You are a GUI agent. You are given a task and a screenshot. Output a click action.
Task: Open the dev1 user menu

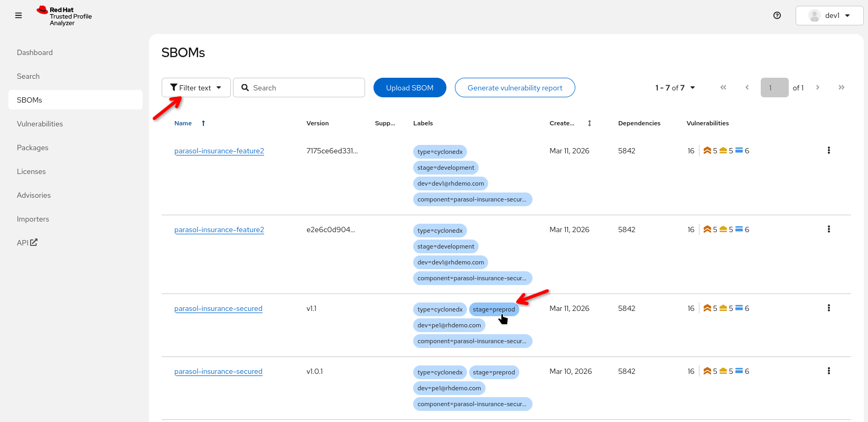(829, 16)
